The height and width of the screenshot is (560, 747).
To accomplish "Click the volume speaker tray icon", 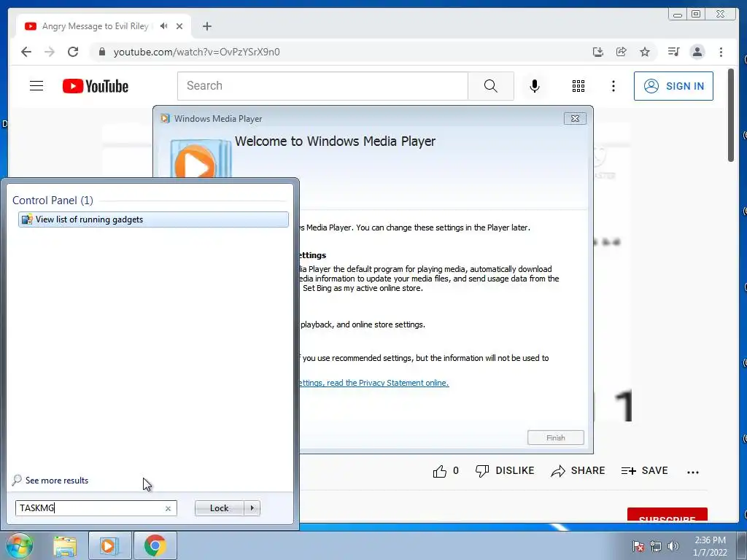I will coord(673,546).
